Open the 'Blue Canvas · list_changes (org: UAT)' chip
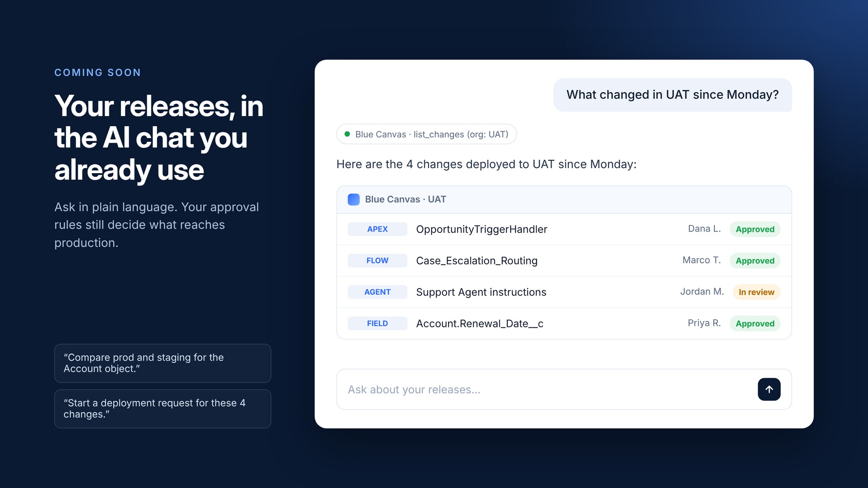Viewport: 868px width, 488px height. click(x=426, y=134)
